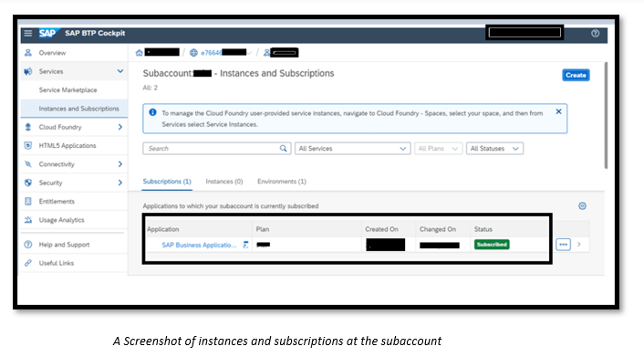Click the search magnifier icon

(x=283, y=149)
